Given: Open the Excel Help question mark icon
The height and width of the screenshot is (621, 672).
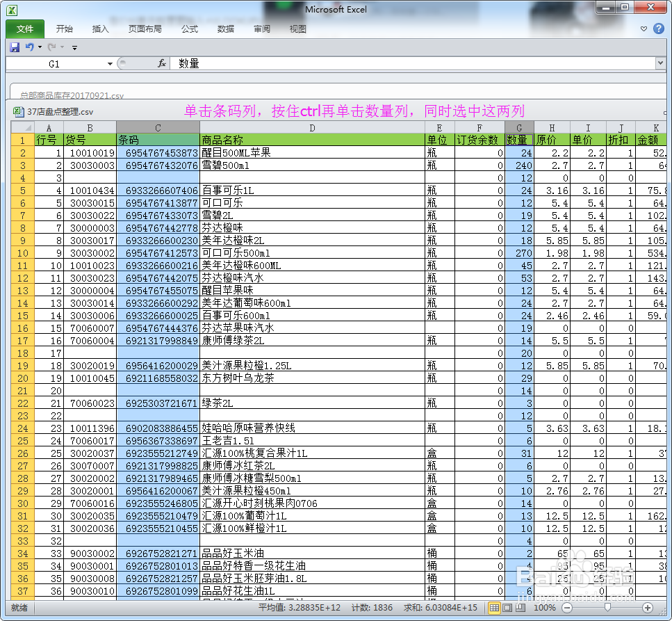Looking at the screenshot, I should [x=658, y=29].
